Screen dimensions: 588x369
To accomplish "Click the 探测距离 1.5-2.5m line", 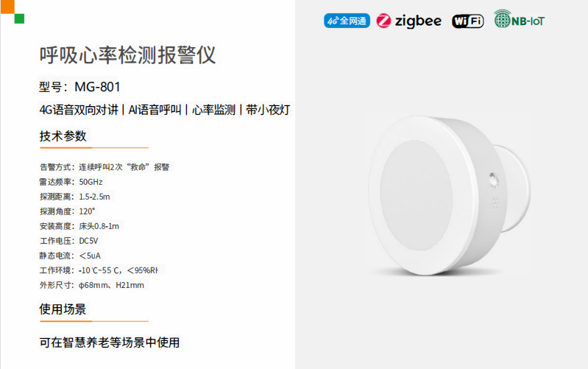I will pos(75,197).
